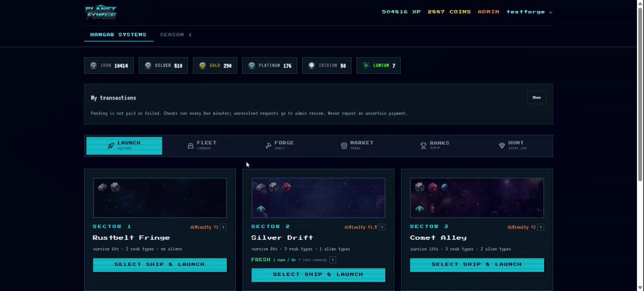
Task: Click the green lumium crystal icon
Action: 366,65
